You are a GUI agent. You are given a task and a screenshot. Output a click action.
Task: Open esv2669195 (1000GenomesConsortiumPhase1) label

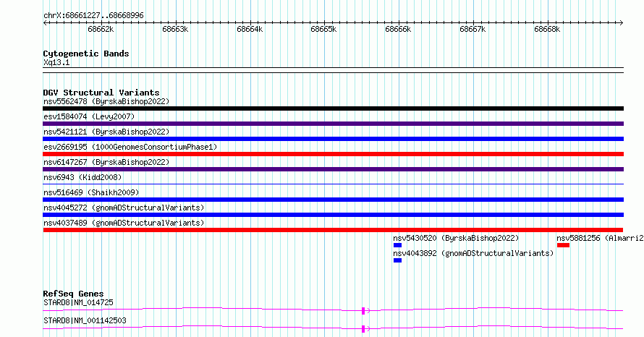coord(130,147)
